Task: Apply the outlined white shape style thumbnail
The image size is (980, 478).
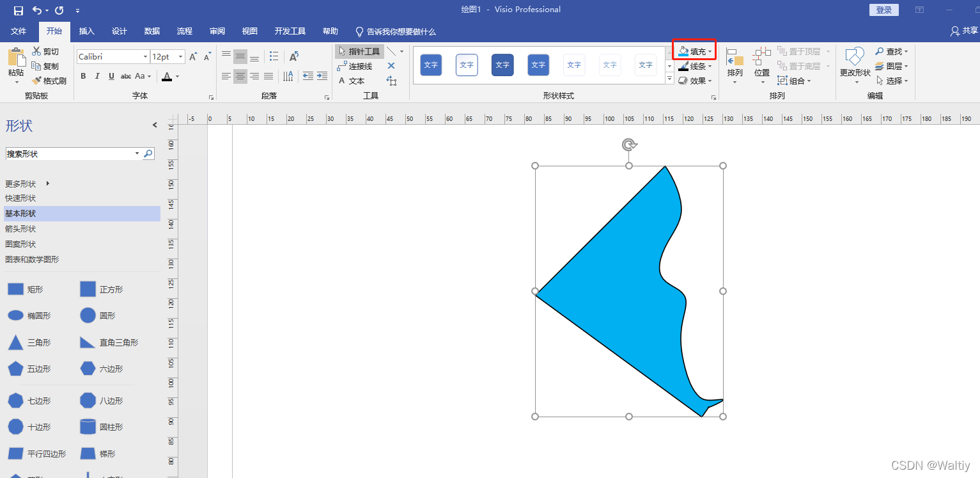Action: [467, 65]
